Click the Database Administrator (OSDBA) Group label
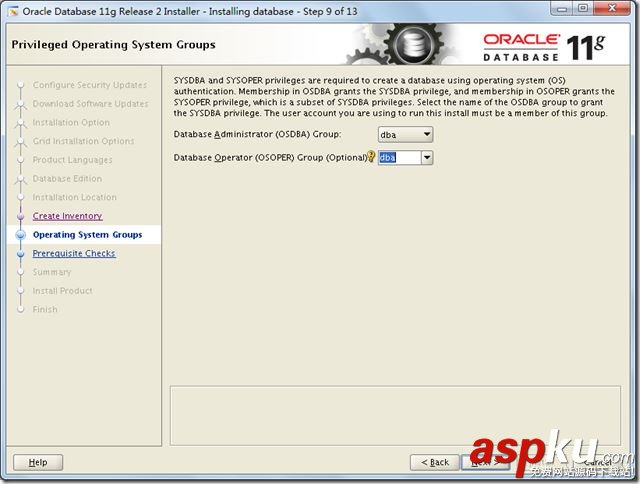This screenshot has height=484, width=640. click(257, 134)
